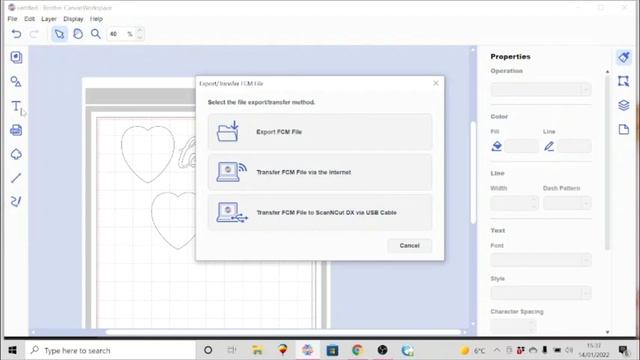The image size is (640, 360).
Task: Close the Export/Transfer FCM File dialog
Action: (436, 83)
